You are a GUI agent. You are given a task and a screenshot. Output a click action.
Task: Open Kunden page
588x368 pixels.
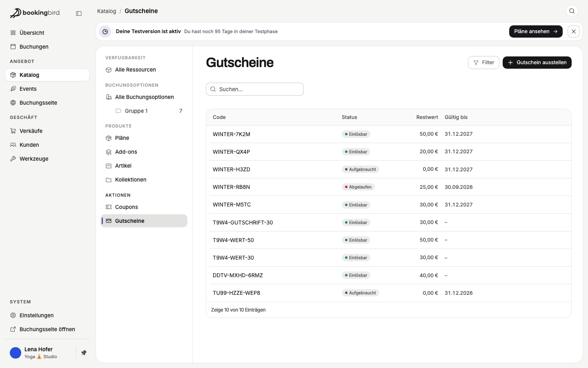coord(47,145)
